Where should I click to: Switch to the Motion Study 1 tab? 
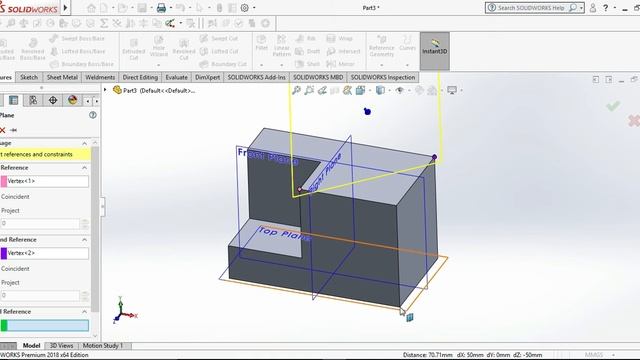pyautogui.click(x=103, y=346)
